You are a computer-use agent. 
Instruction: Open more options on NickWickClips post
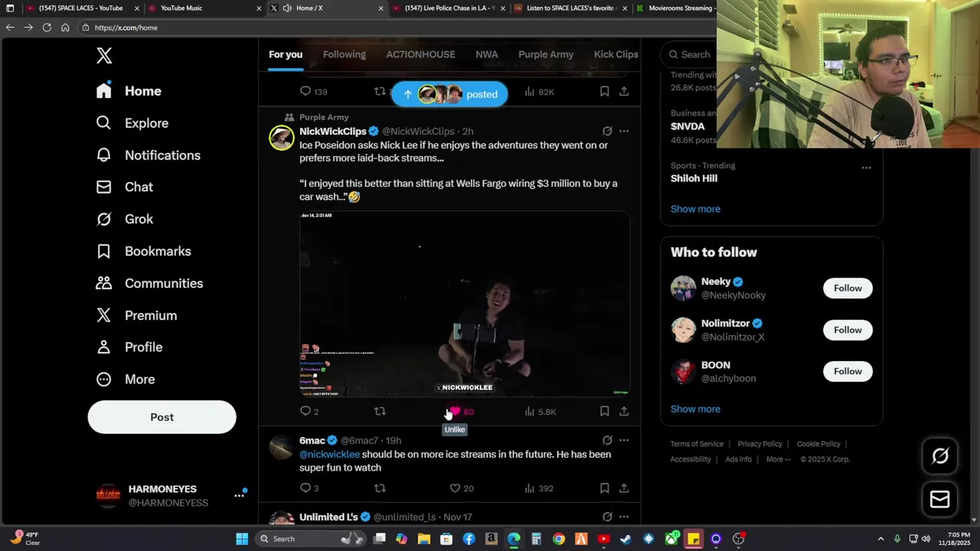point(624,131)
